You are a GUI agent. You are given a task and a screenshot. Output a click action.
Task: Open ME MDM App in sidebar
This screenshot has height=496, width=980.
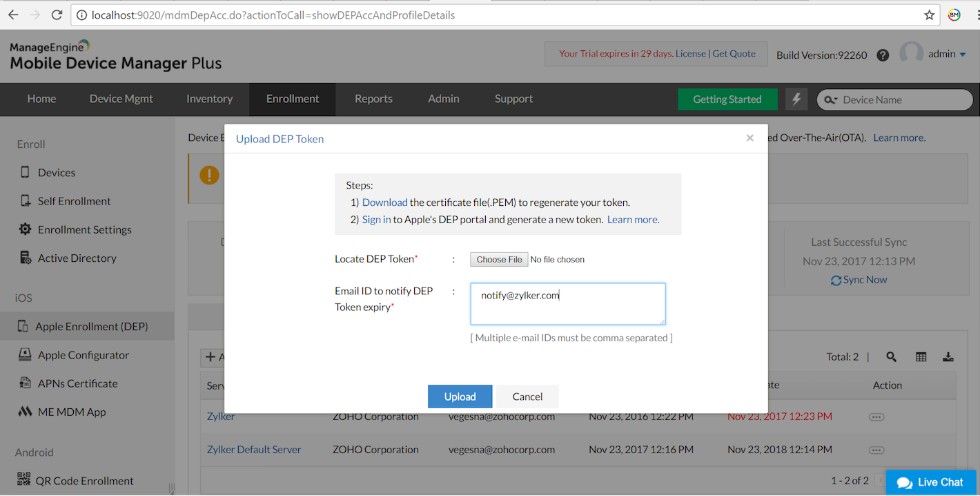72,412
